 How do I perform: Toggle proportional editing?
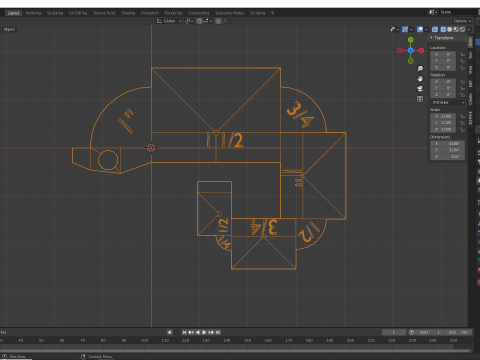point(218,21)
